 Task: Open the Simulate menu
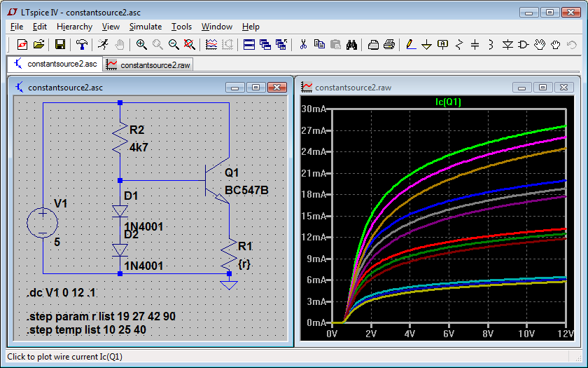click(x=146, y=27)
